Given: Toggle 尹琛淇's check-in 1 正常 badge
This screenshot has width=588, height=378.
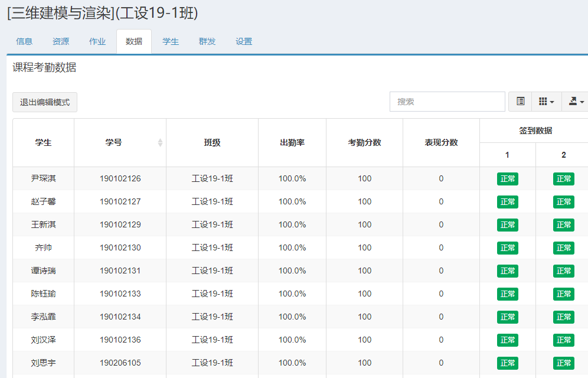Looking at the screenshot, I should (507, 179).
